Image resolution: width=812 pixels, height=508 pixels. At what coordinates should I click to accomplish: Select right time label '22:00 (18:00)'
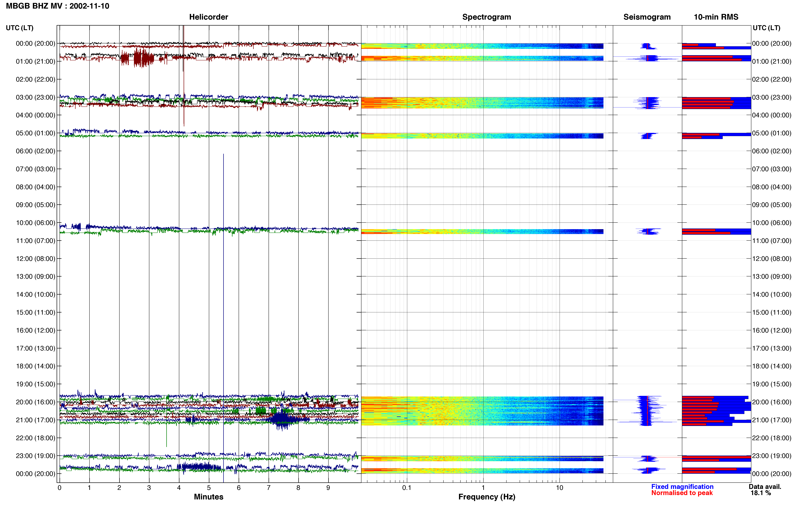click(x=772, y=438)
